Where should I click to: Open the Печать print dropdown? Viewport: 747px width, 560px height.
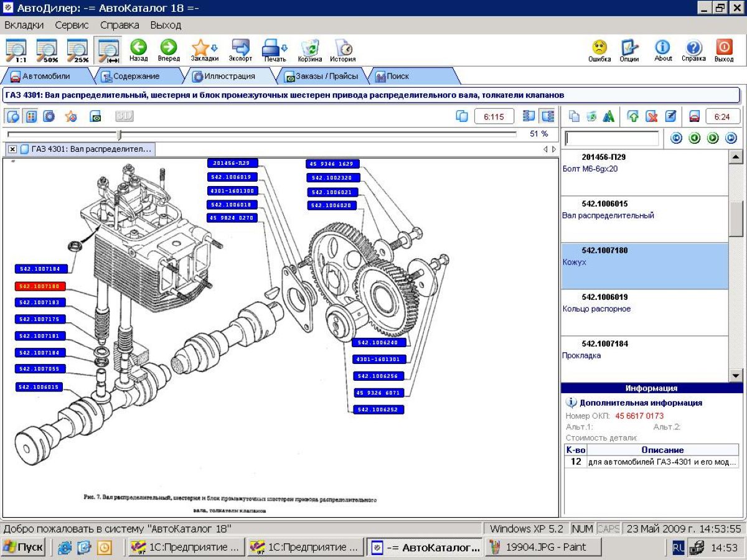[275, 50]
